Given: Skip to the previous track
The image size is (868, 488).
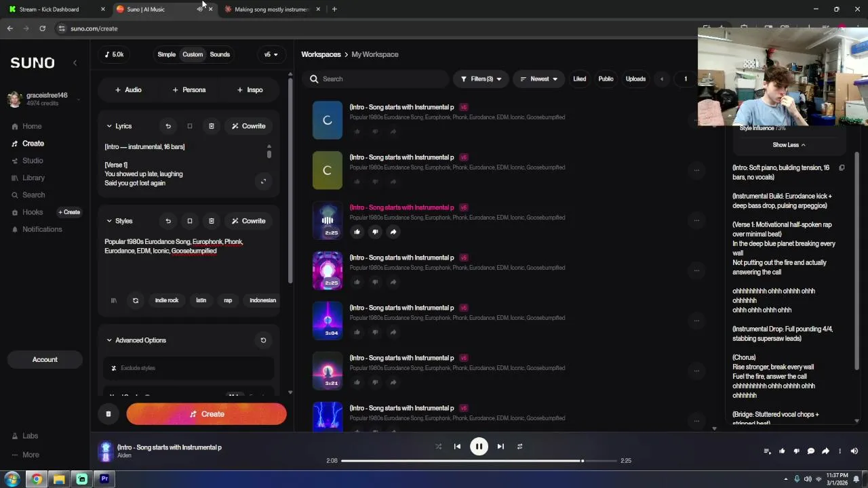Looking at the screenshot, I should click(x=457, y=447).
